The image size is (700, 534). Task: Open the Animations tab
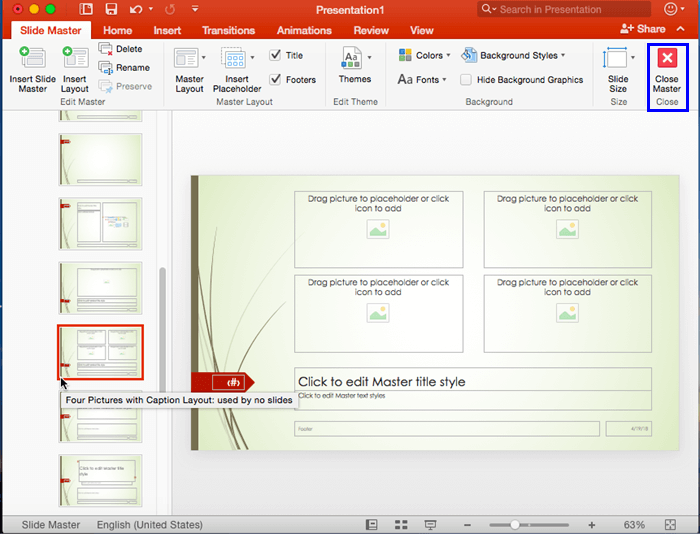(x=304, y=31)
